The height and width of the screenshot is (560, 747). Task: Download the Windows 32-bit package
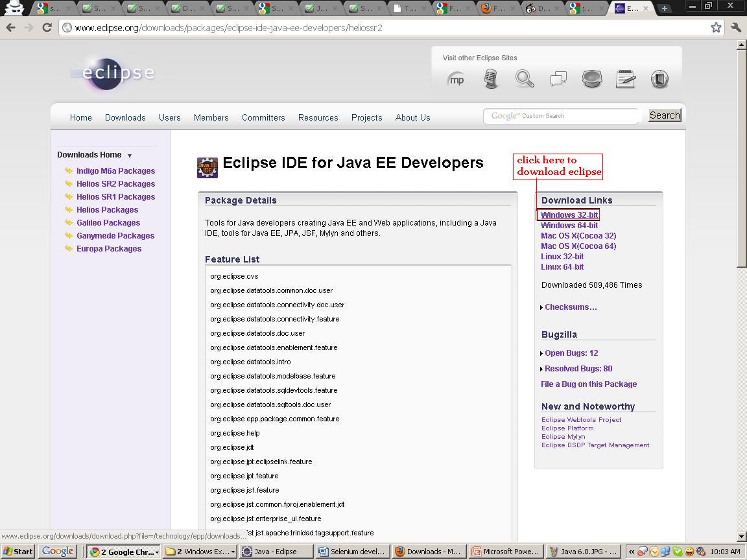coord(569,215)
